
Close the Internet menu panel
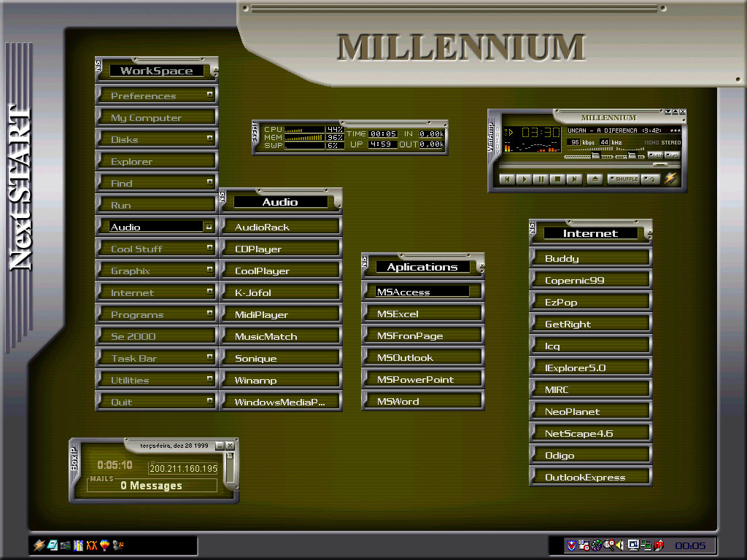[x=650, y=232]
